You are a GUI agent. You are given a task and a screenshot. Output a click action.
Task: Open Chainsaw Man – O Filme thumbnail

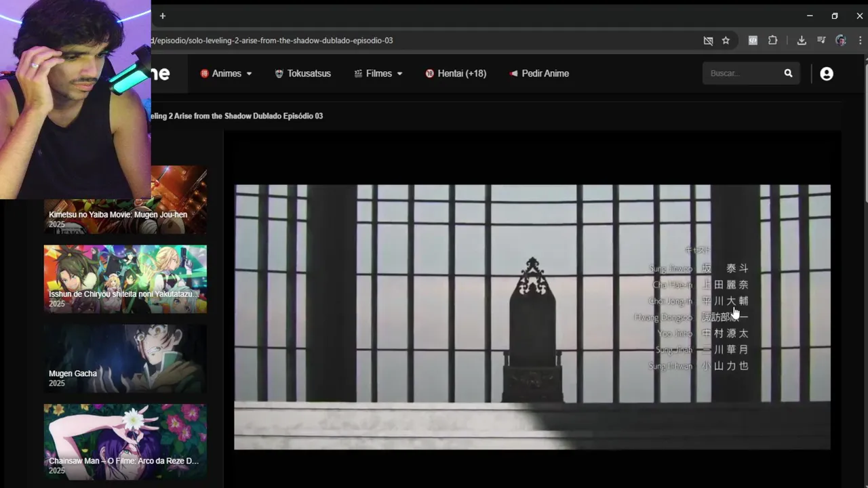(125, 442)
